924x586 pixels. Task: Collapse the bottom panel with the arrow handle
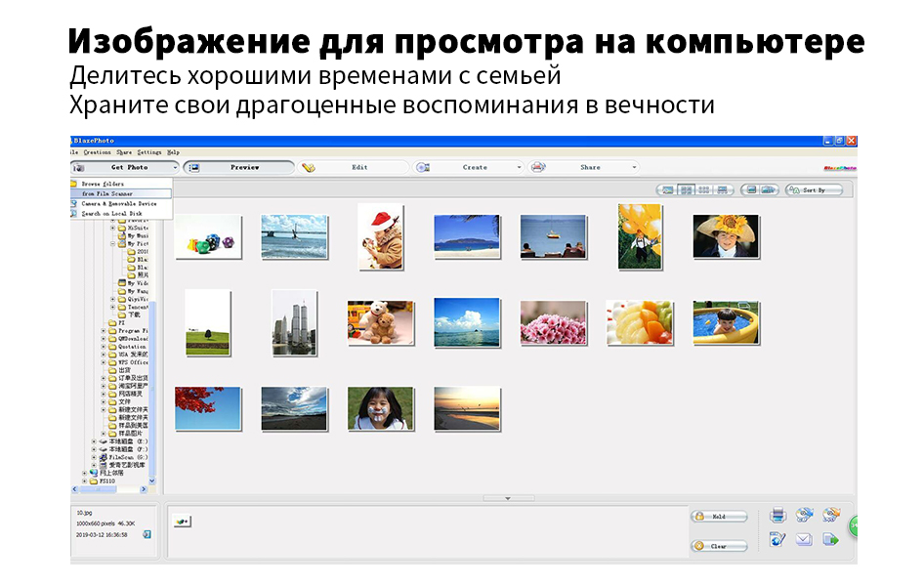[506, 498]
